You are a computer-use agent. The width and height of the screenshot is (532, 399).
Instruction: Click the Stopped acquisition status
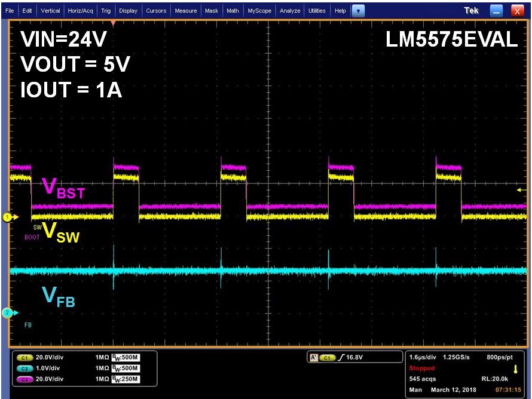(x=422, y=368)
